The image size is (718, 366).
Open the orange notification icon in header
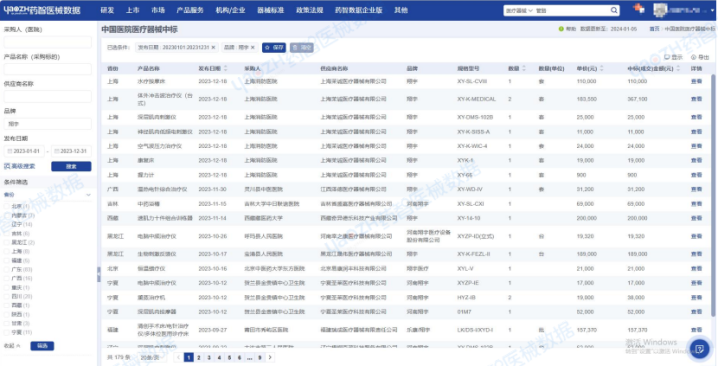point(638,9)
